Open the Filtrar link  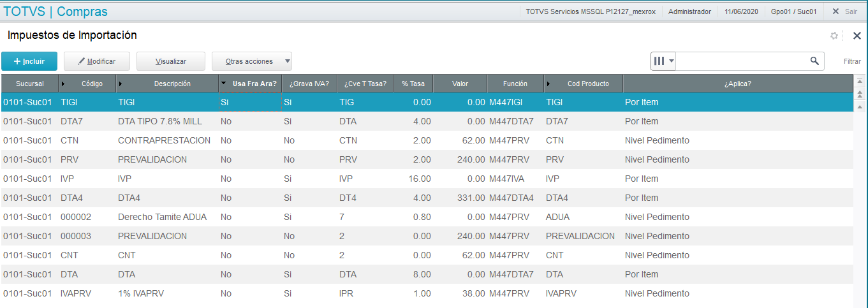[852, 61]
